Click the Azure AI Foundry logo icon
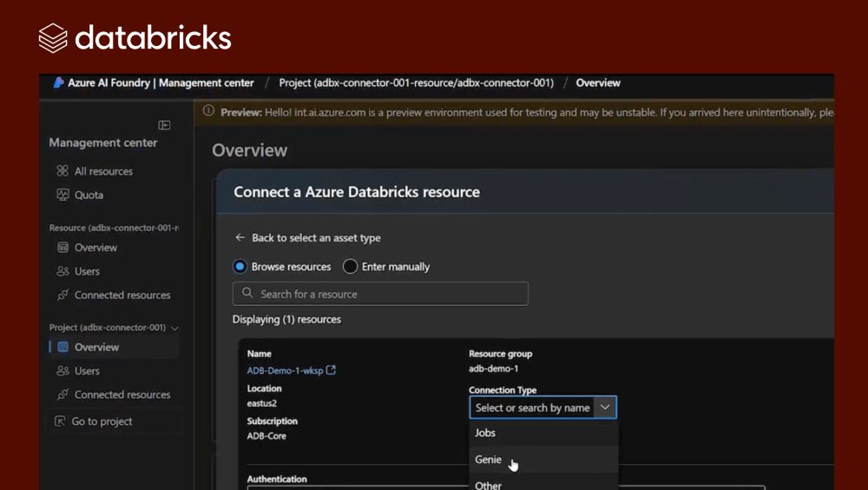 (59, 83)
